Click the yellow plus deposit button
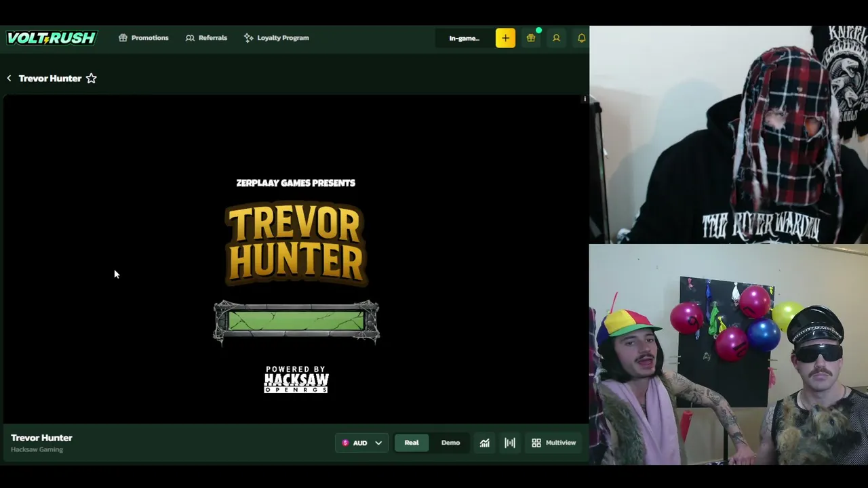The height and width of the screenshot is (488, 868). coord(505,38)
